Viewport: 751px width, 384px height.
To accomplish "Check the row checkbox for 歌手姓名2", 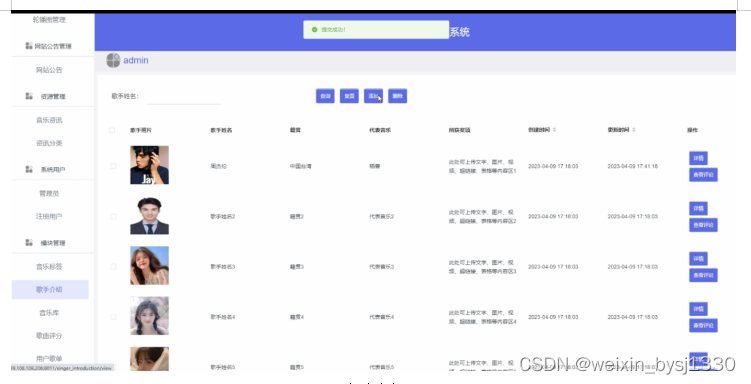I will pyautogui.click(x=113, y=216).
